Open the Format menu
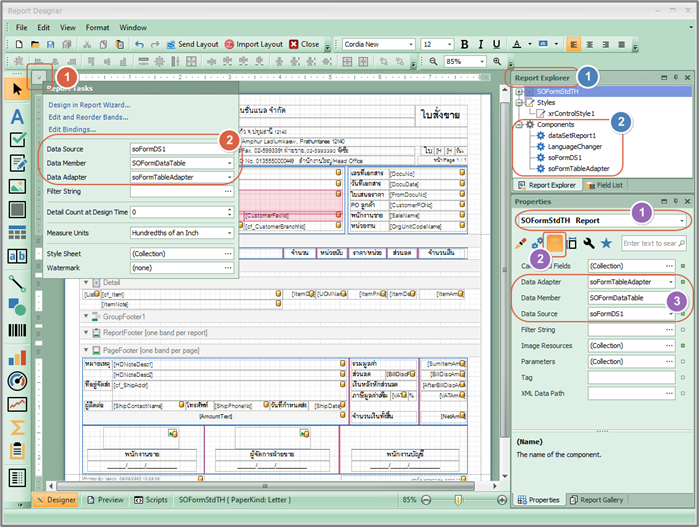This screenshot has height=527, width=699. [97, 27]
